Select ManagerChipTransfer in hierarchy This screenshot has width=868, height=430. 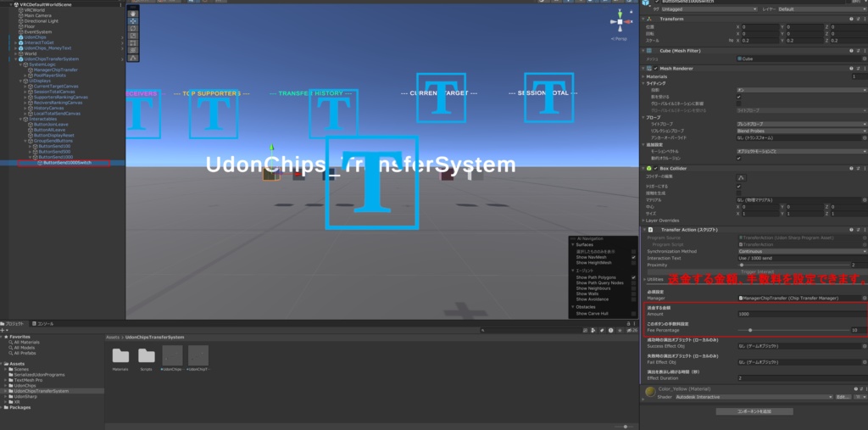pyautogui.click(x=56, y=70)
